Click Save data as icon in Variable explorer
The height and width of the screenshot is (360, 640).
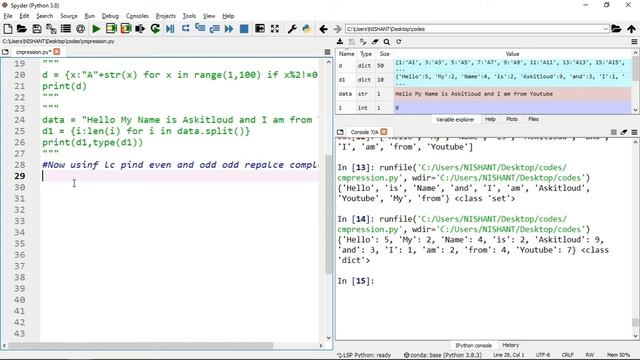coord(351,42)
